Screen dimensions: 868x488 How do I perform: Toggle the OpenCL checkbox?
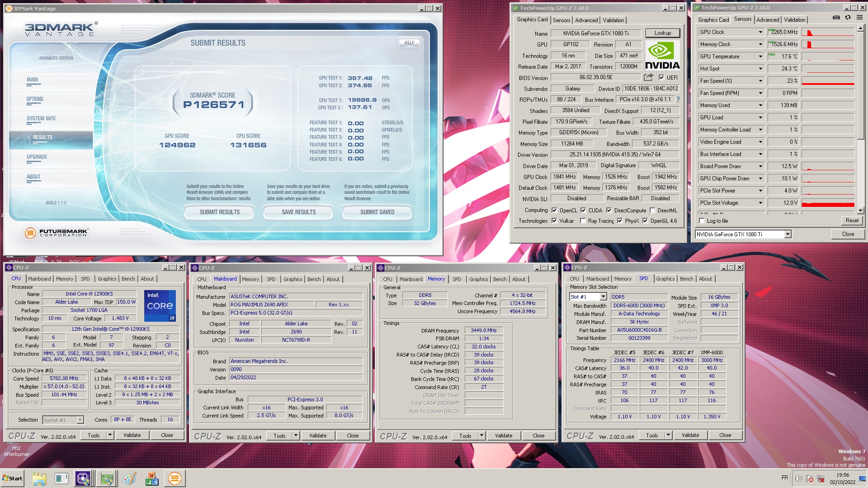tap(554, 210)
